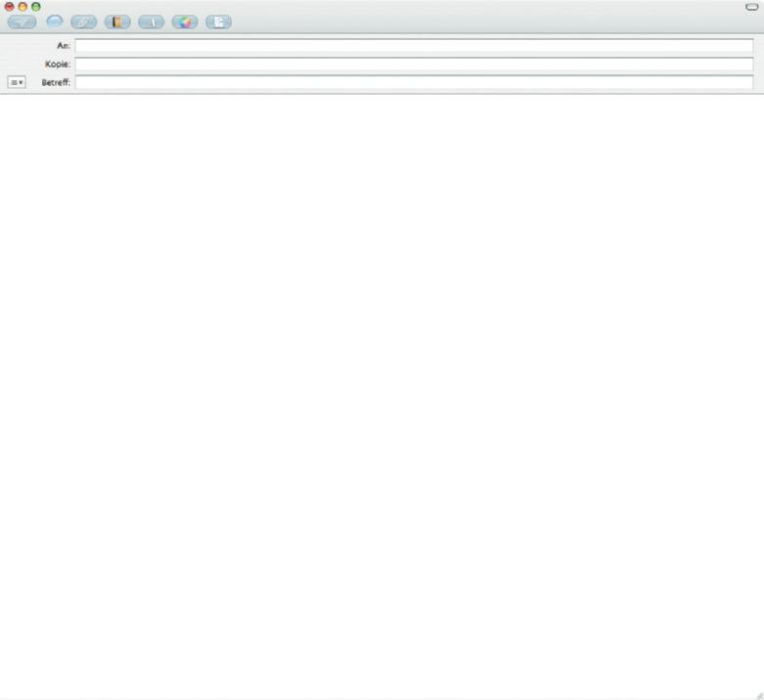
Task: Zoom the window with the green button
Action: tap(36, 7)
